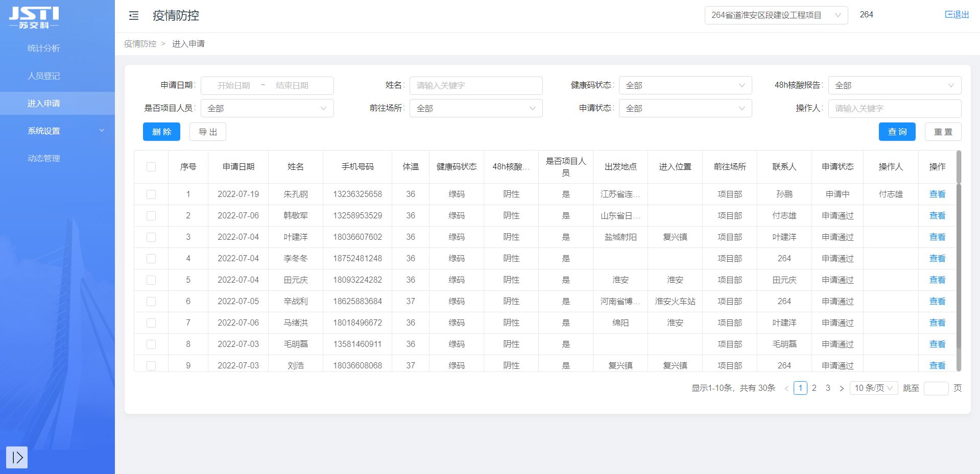Open the 48h核酸报告 dropdown

point(894,85)
